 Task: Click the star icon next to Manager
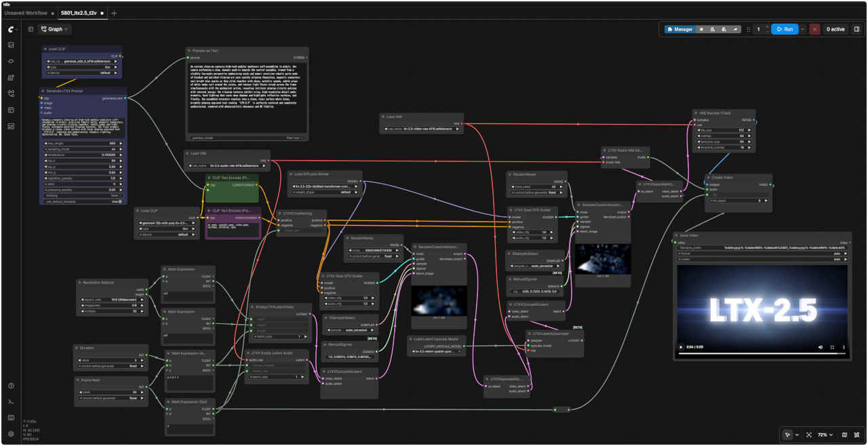click(x=701, y=29)
